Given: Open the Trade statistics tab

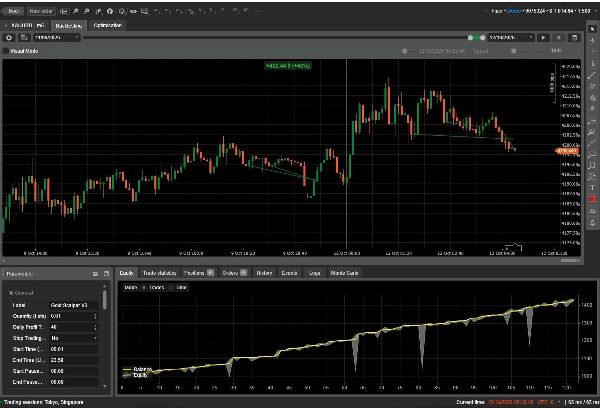Looking at the screenshot, I should [159, 273].
